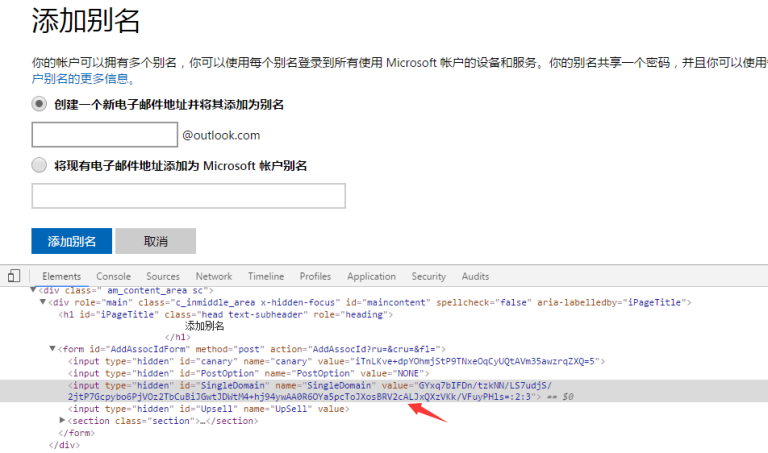Collapse the AddAssocIdForm form node
Image resolution: width=768 pixels, height=453 pixels.
[52, 349]
